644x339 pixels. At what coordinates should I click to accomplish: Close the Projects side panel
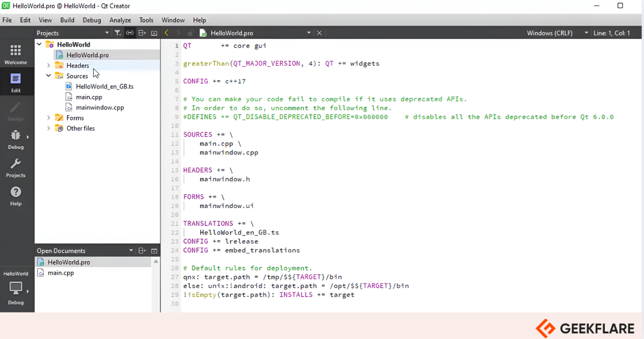tap(154, 33)
